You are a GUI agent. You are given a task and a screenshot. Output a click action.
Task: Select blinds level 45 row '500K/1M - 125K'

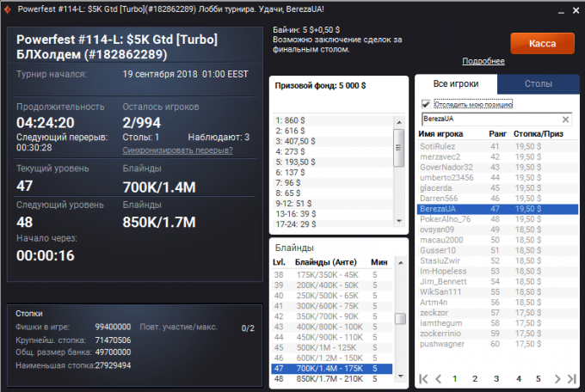tap(332, 348)
